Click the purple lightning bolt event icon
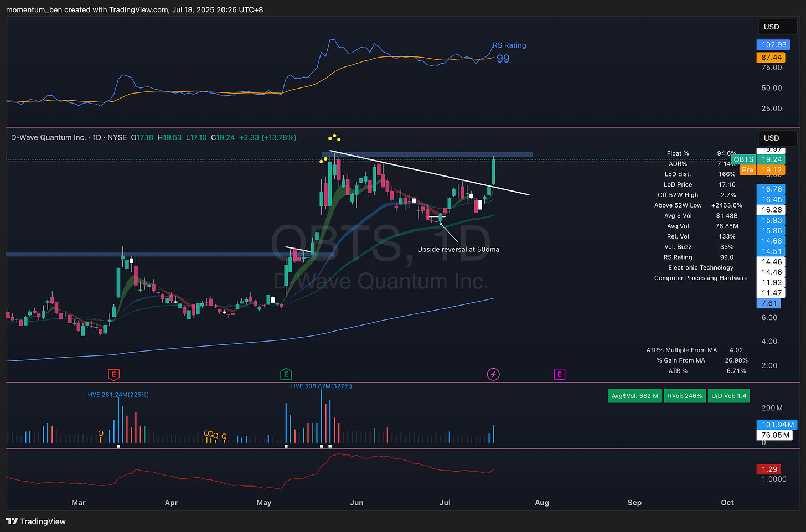The width and height of the screenshot is (806, 532). click(x=493, y=375)
